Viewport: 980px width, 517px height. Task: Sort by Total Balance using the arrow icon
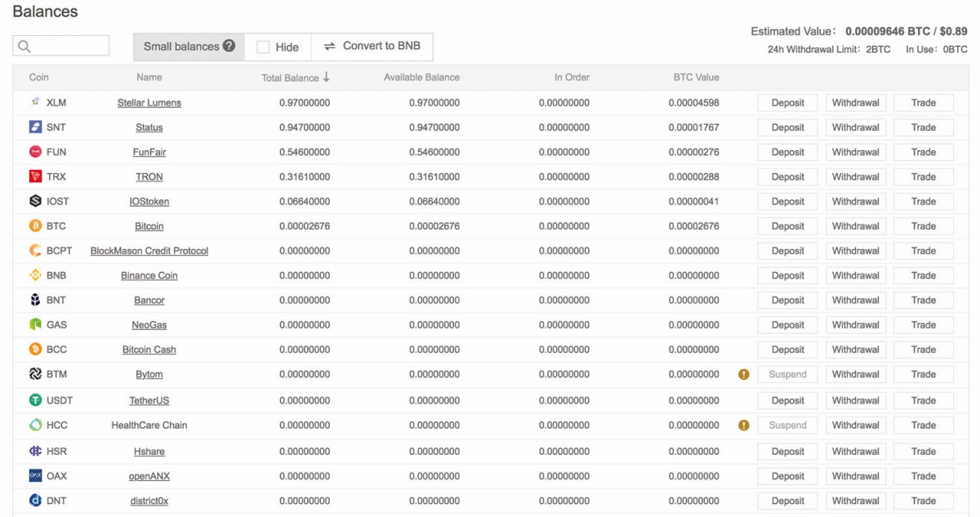pos(327,77)
